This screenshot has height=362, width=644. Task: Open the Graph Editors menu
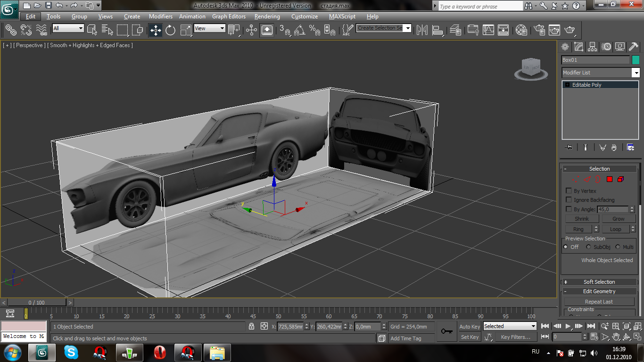pyautogui.click(x=229, y=16)
